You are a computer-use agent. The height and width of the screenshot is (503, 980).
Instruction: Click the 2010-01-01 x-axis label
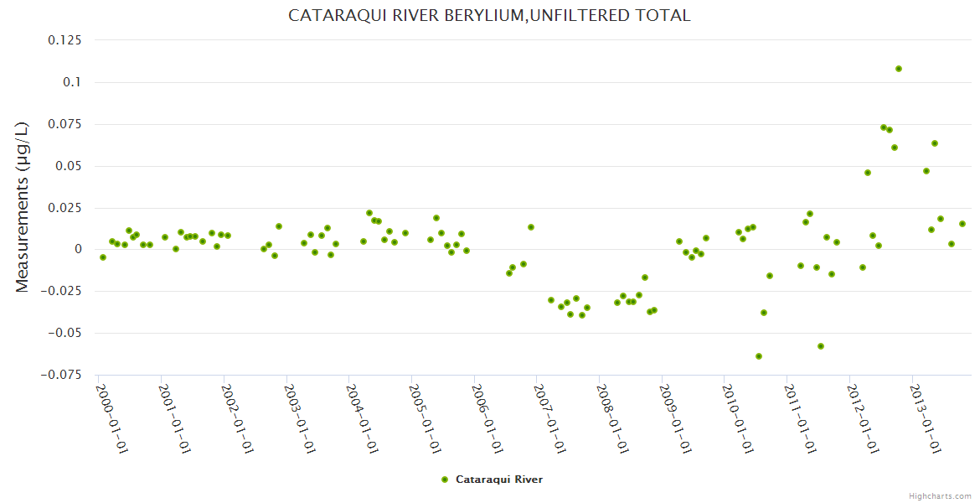[739, 418]
